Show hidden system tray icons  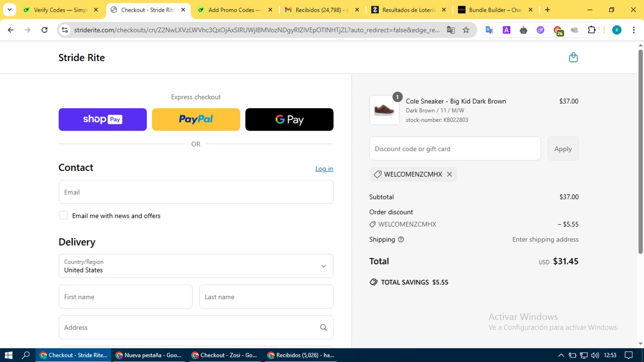[x=561, y=355]
